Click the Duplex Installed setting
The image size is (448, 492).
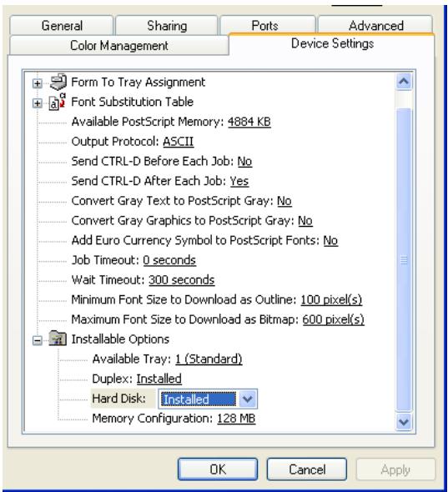(x=159, y=379)
